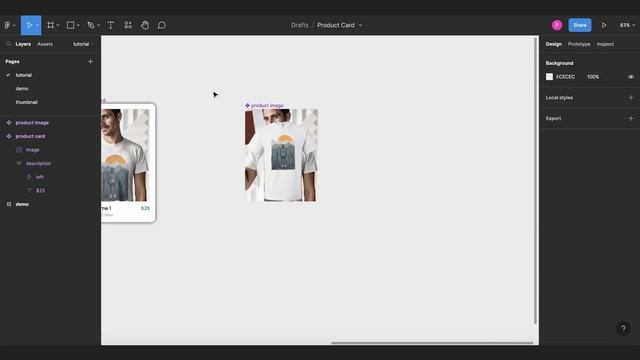Screen dimensions: 640x360
Task: Select the Comment tool
Action: point(162,25)
